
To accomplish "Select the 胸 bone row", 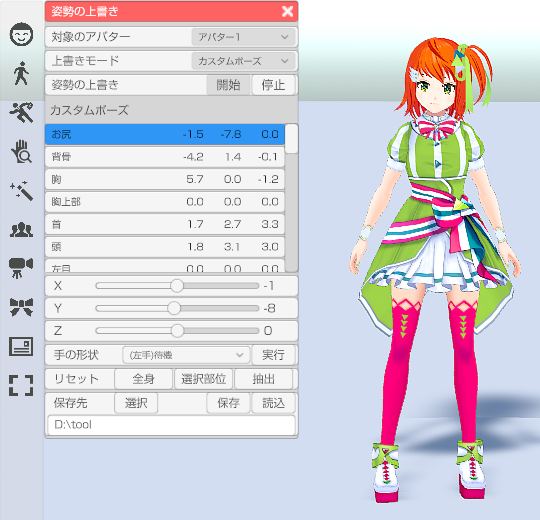I will 165,179.
